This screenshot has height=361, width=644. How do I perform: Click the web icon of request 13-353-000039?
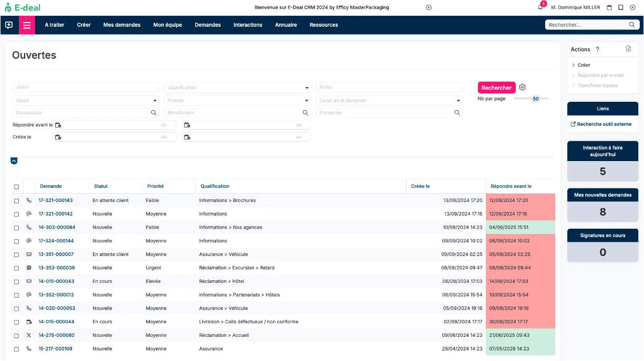click(x=29, y=268)
